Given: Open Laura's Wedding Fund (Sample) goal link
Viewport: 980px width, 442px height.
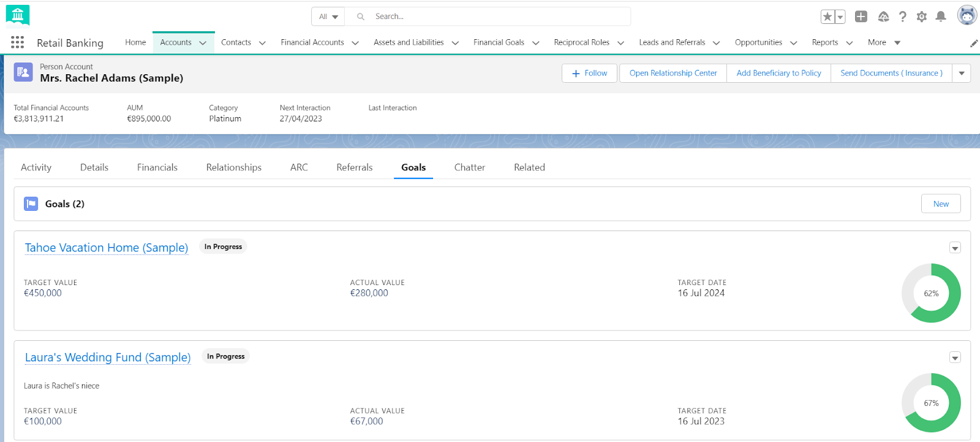Looking at the screenshot, I should coord(108,357).
